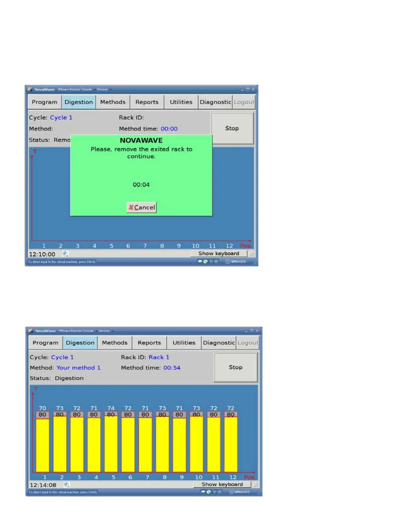
Task: Open the Program tab in the green dialog window
Action: [x=45, y=102]
